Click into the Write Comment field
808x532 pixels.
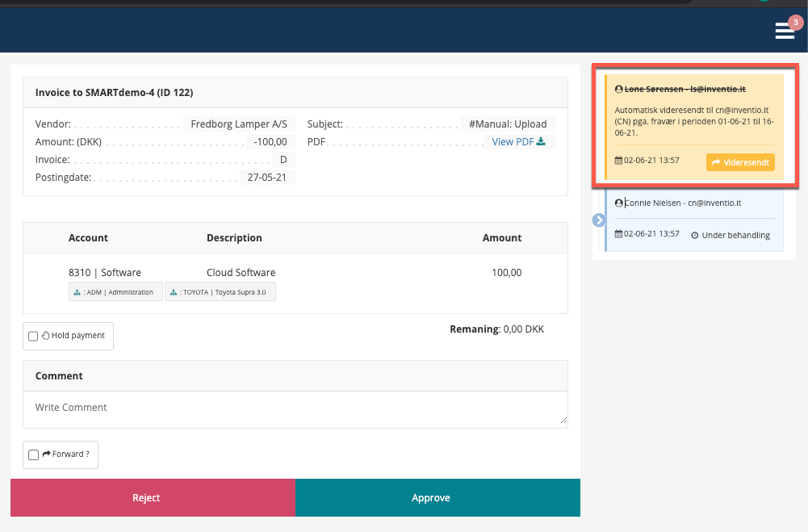(x=295, y=410)
